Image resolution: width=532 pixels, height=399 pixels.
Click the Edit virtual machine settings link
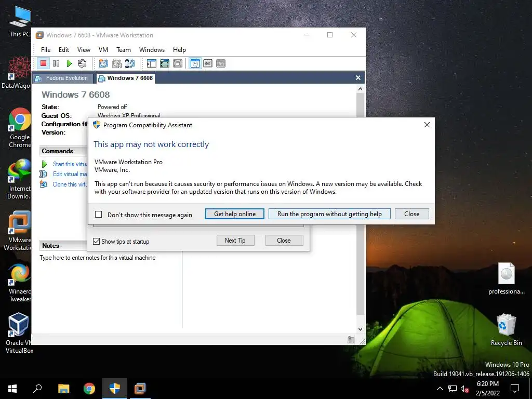(70, 174)
